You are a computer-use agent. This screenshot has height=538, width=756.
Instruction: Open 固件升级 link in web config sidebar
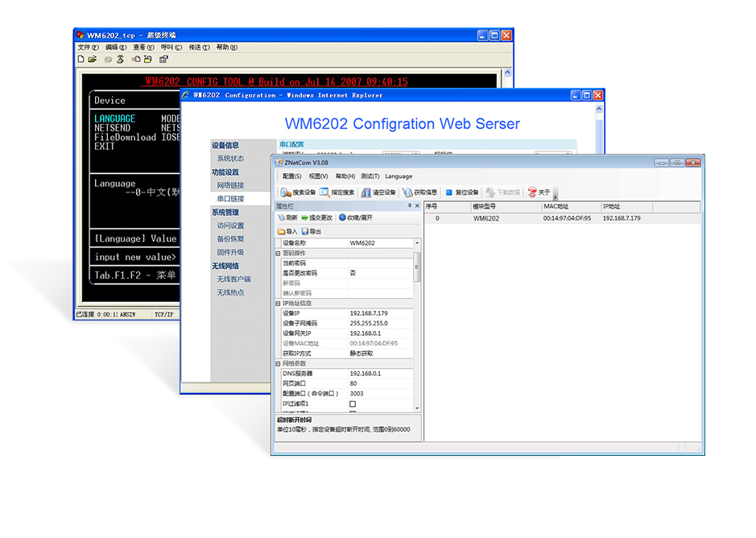click(230, 252)
